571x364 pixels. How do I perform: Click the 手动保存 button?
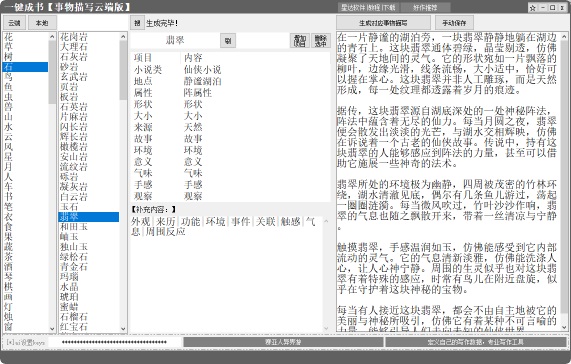(x=454, y=23)
